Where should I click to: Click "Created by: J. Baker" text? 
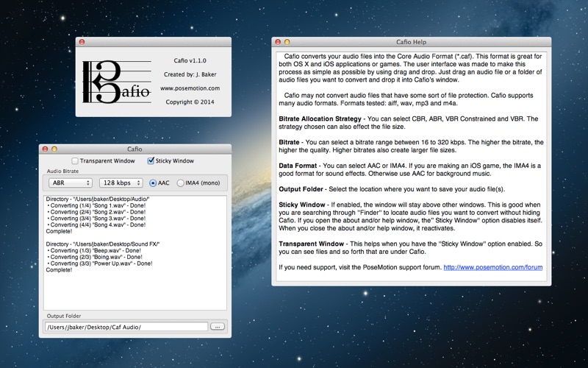(190, 74)
